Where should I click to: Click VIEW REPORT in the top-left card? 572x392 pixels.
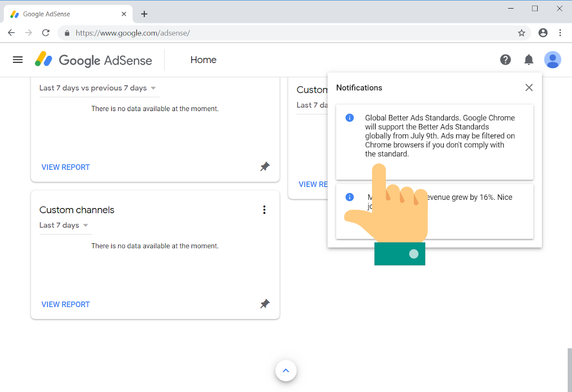click(x=66, y=167)
